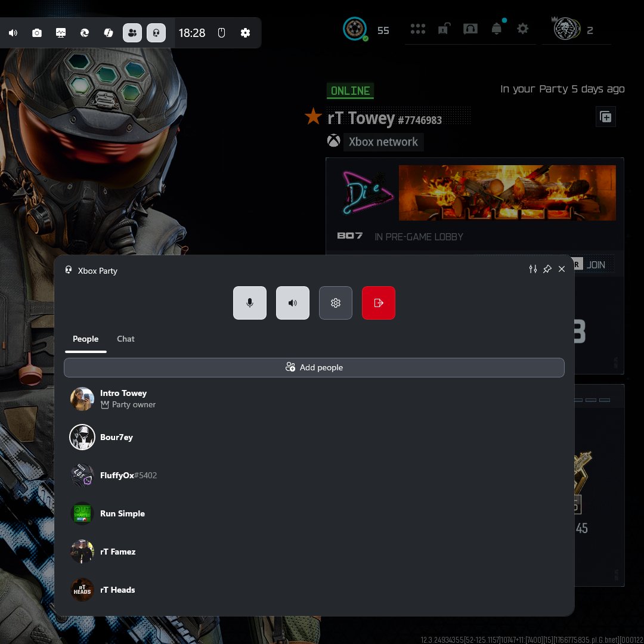
Task: Click the Add people button
Action: pyautogui.click(x=314, y=367)
